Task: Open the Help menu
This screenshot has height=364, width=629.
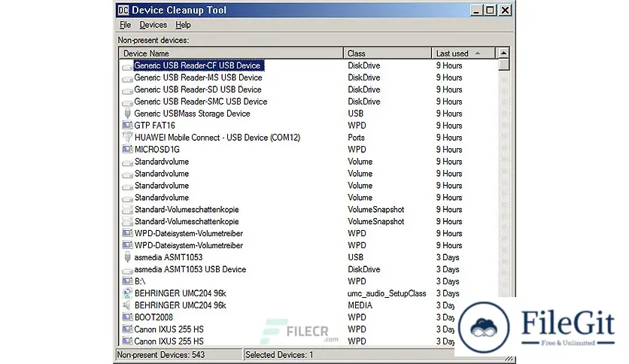Action: pyautogui.click(x=183, y=25)
